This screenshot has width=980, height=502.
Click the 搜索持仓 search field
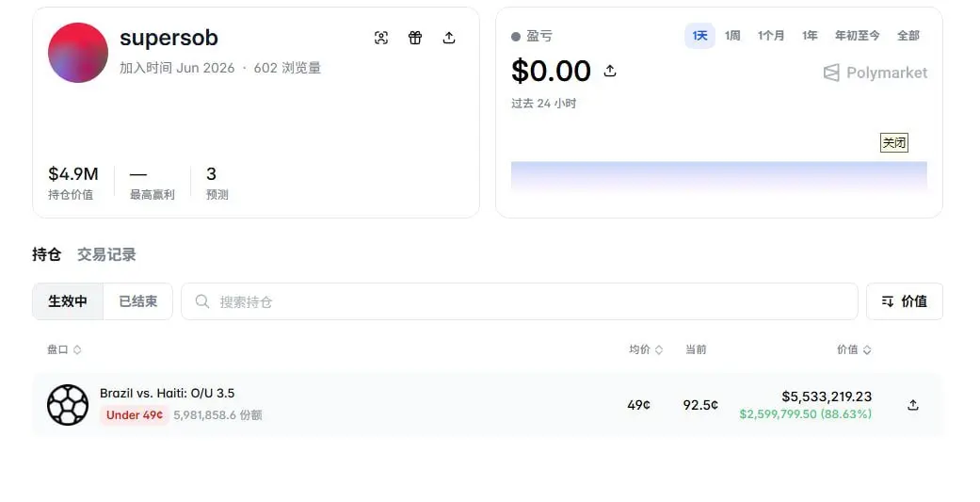click(x=520, y=301)
